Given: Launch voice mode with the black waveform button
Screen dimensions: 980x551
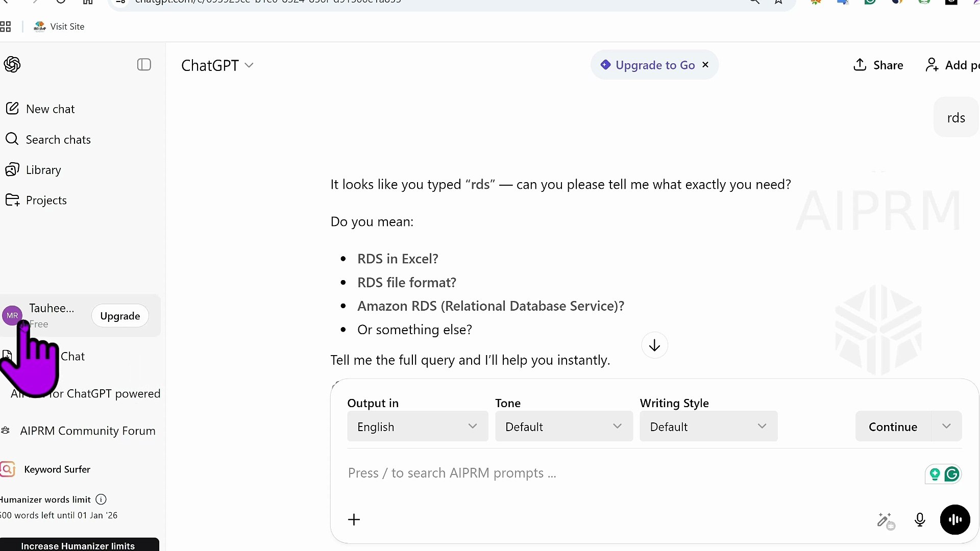Looking at the screenshot, I should 954,520.
